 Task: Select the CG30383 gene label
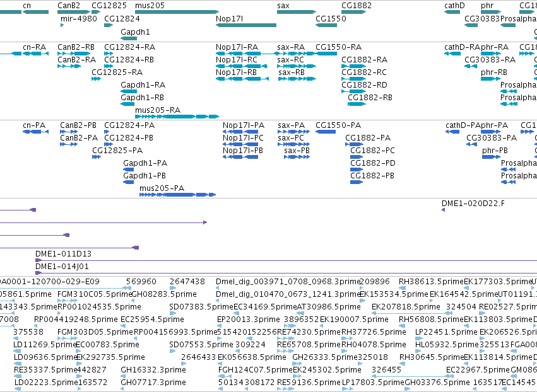click(482, 18)
